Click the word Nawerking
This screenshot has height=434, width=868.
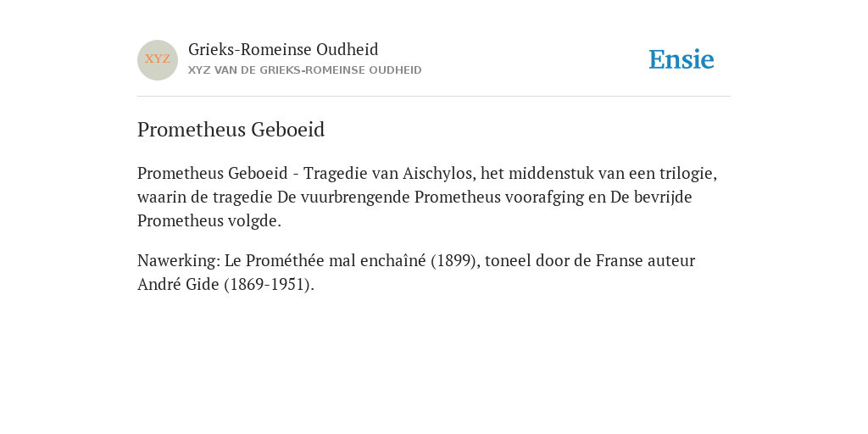[177, 261]
